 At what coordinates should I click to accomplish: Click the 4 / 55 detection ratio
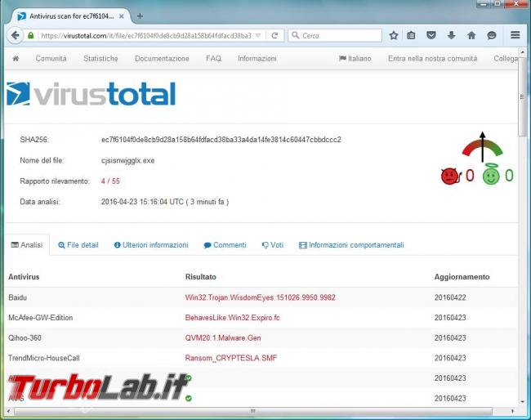(110, 181)
